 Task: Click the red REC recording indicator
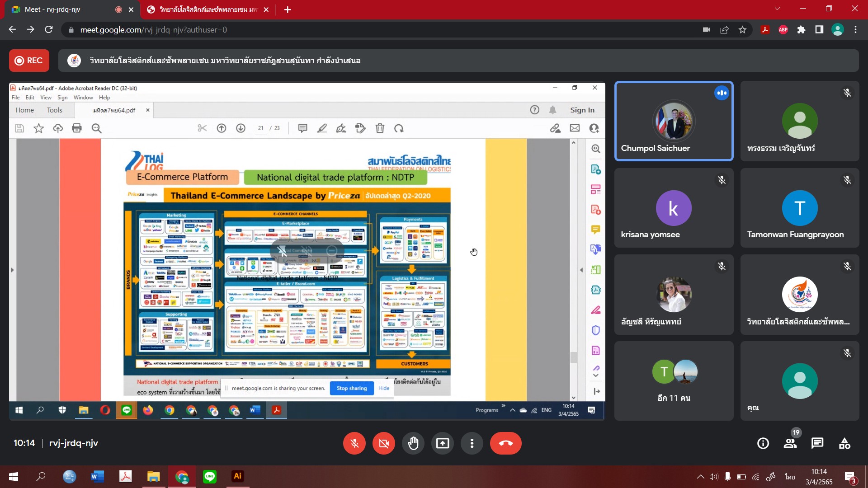tap(29, 61)
